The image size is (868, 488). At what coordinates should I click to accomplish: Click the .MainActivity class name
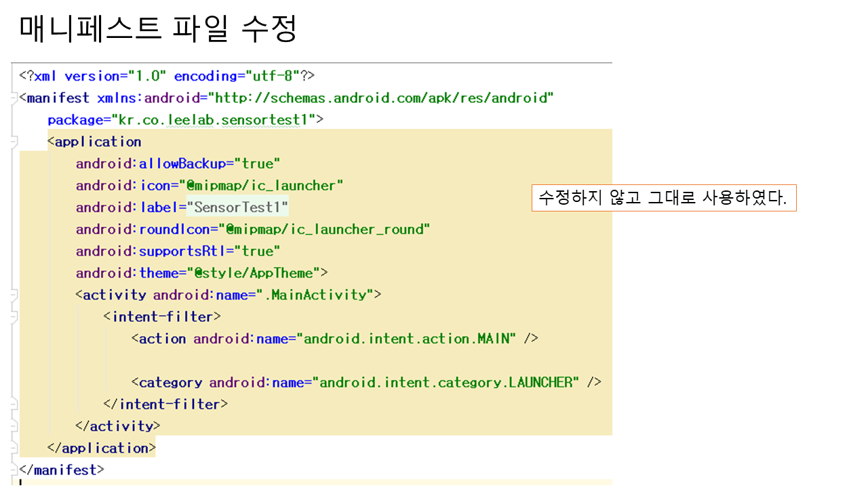(x=315, y=295)
